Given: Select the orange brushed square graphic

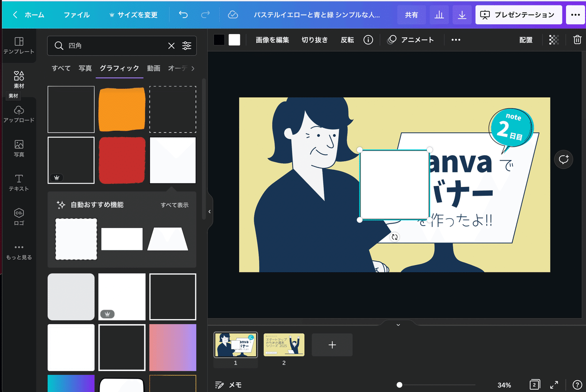Looking at the screenshot, I should [x=122, y=109].
